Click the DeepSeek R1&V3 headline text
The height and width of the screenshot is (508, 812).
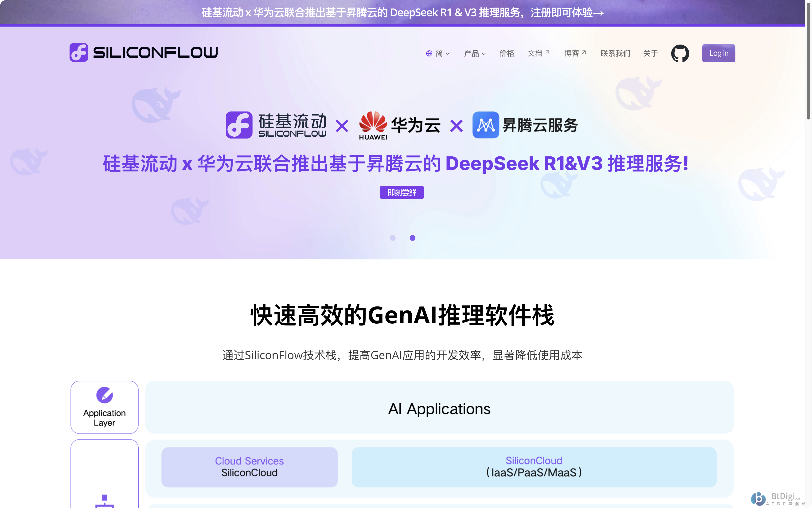point(396,164)
